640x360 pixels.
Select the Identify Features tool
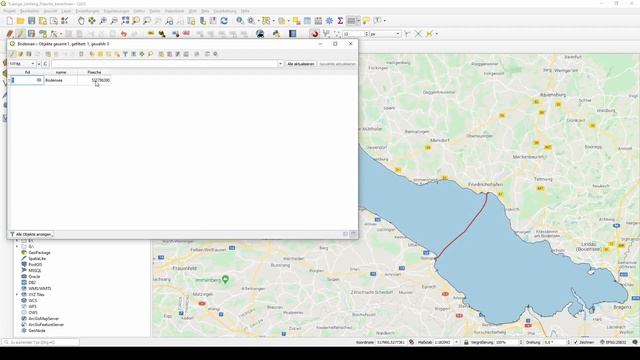240,21
